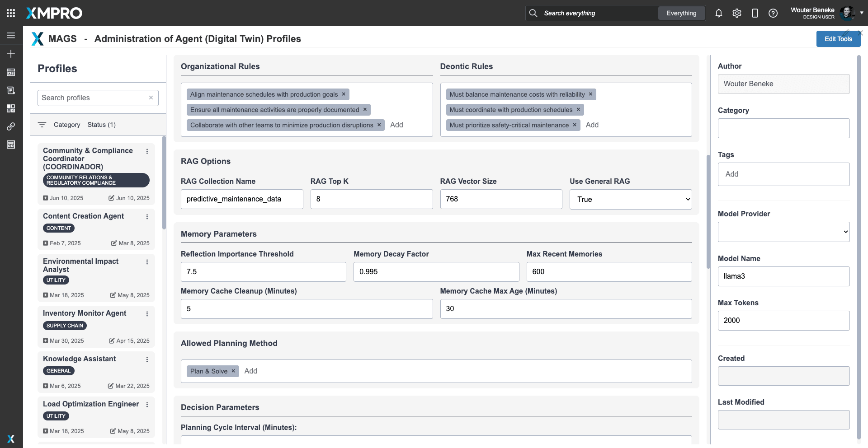
Task: Open the Category filter
Action: tap(66, 125)
